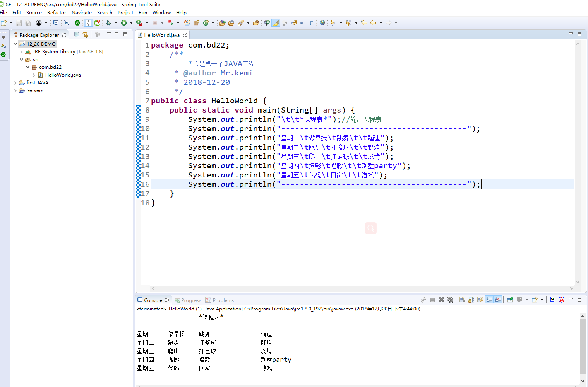Screen dimensions: 588x387
Task: Click the Next Annotation down arrow icon
Action: (x=333, y=23)
